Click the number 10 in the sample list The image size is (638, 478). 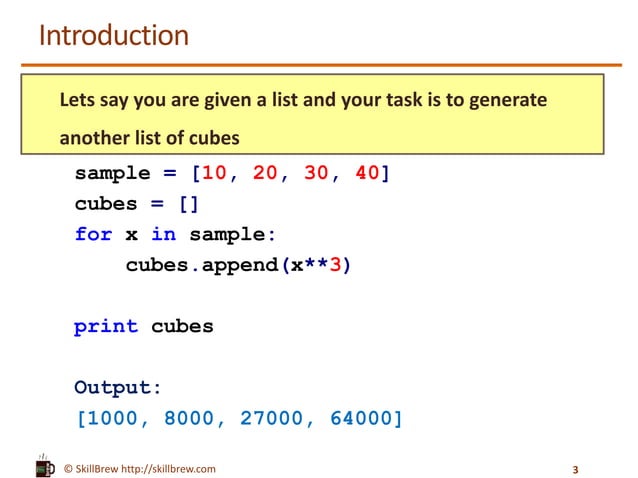[214, 173]
